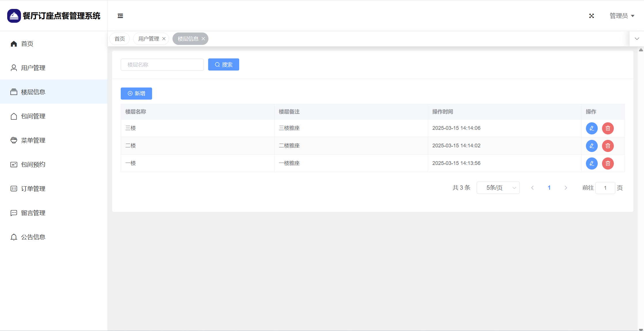Click the 新增 button
This screenshot has width=644, height=331.
tap(136, 94)
